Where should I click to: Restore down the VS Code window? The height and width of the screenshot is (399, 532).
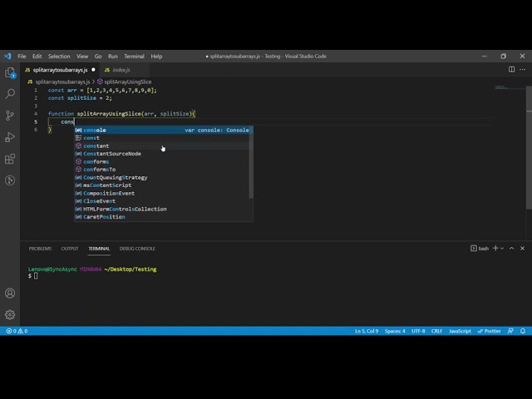503,57
